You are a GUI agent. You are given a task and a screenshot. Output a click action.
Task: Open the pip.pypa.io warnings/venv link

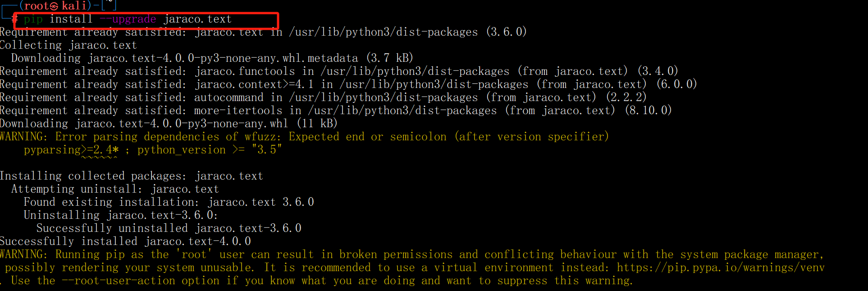pyautogui.click(x=720, y=268)
